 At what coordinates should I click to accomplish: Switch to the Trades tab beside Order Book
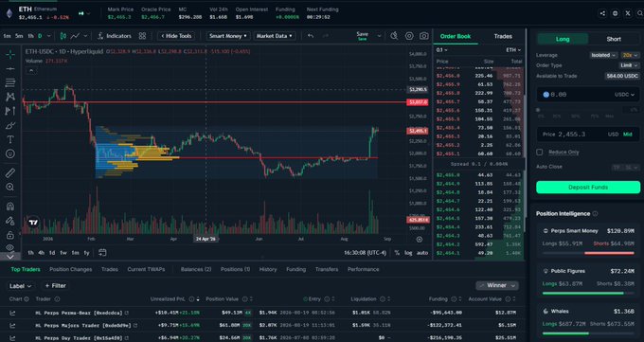pos(503,36)
